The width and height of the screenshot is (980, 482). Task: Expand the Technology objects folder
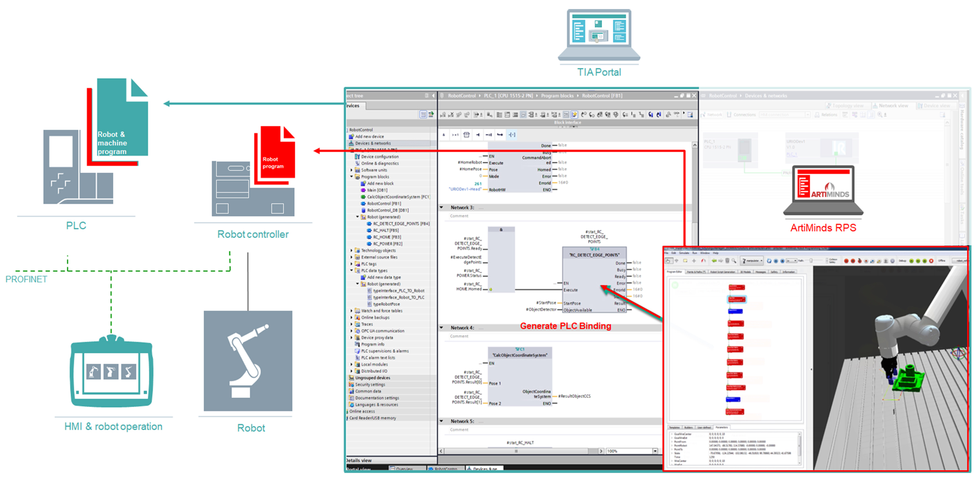click(352, 250)
